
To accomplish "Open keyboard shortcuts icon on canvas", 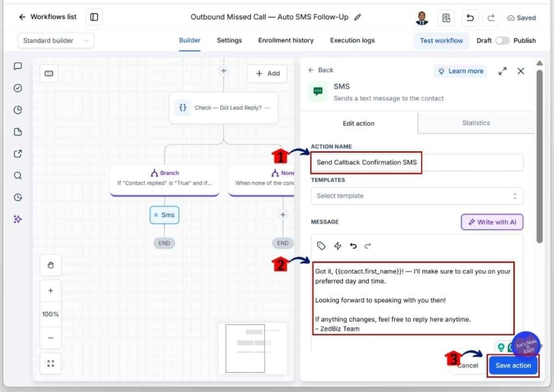I will pos(49,74).
